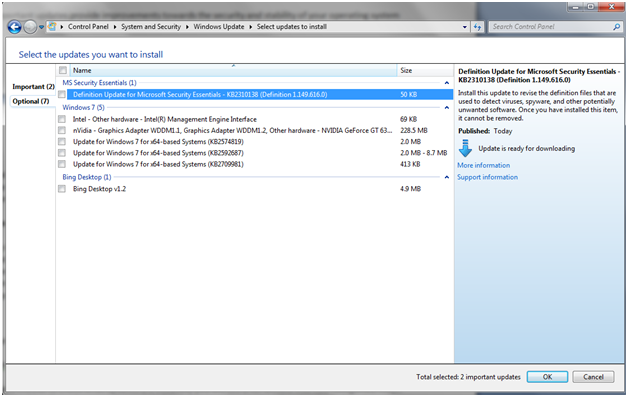Image resolution: width=628 pixels, height=397 pixels.
Task: Click the blue download arrow icon
Action: (x=465, y=148)
